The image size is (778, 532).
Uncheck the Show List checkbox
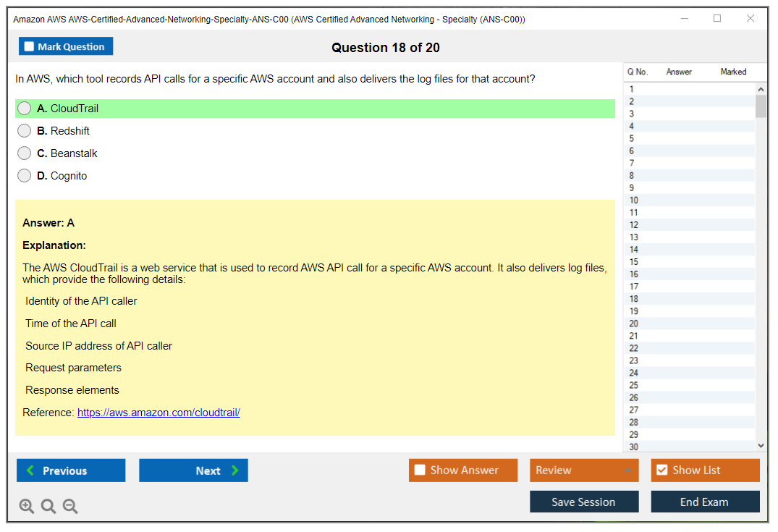click(x=661, y=470)
